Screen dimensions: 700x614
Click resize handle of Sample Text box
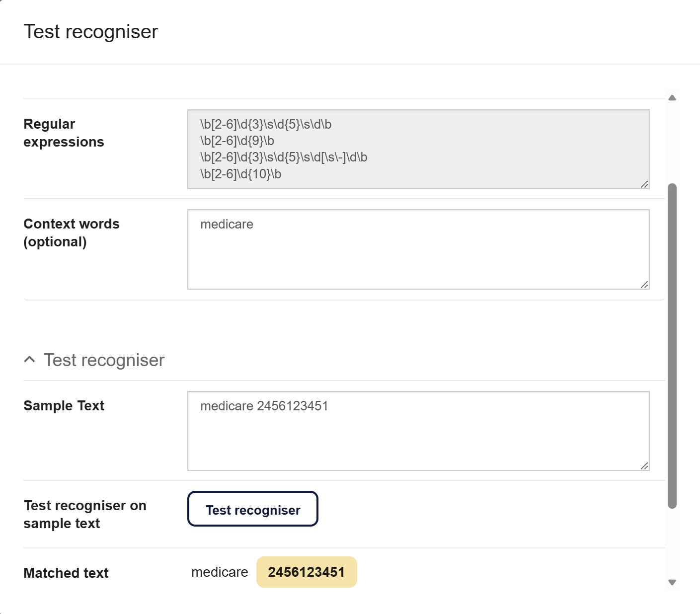click(644, 466)
